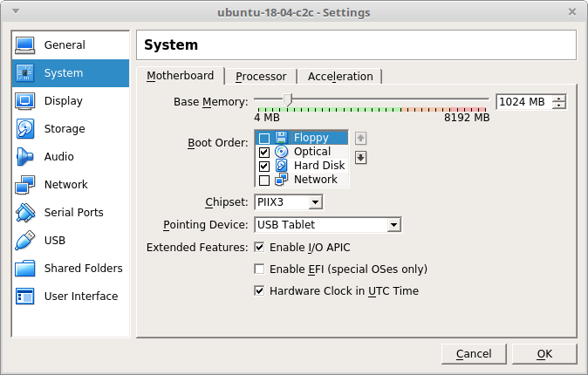Open the Chipset PIIX3 dropdown
Viewport: 588px width, 375px height.
click(x=289, y=202)
